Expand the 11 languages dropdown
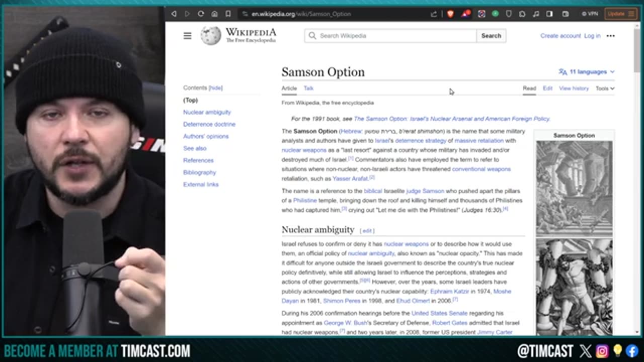This screenshot has height=362, width=644. pyautogui.click(x=587, y=72)
